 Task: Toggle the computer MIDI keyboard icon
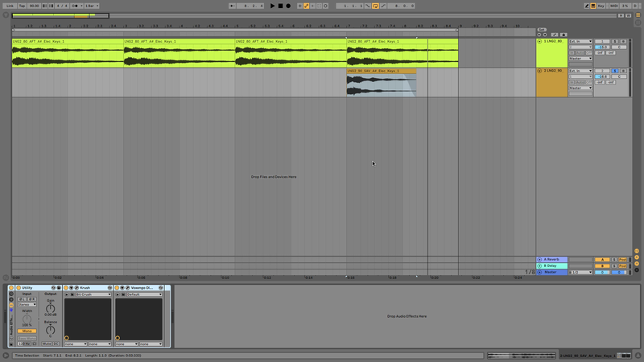[593, 6]
